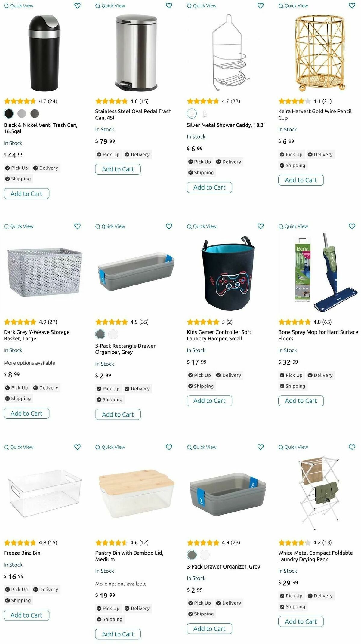This screenshot has width=361, height=644.
Task: Add Freeze Binz Bin to cart
Action: pyautogui.click(x=26, y=615)
